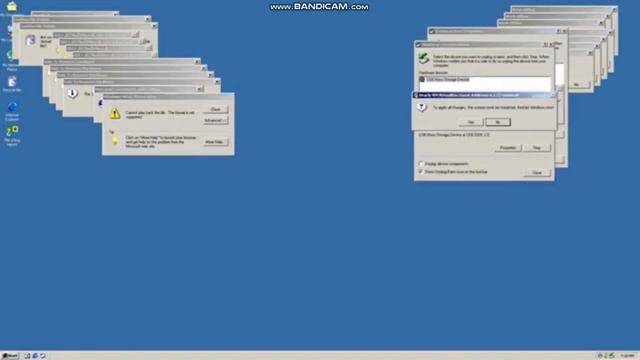The image size is (640, 360).
Task: Click the third quick launch icon
Action: 42,356
